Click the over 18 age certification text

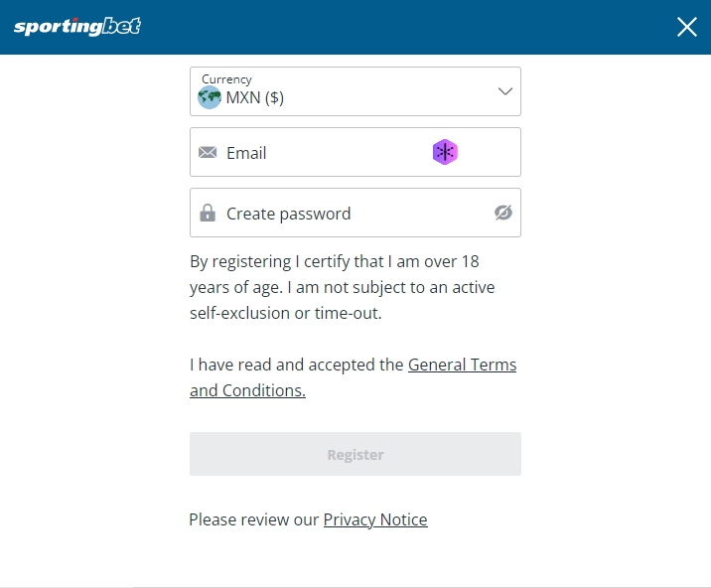pos(334,261)
